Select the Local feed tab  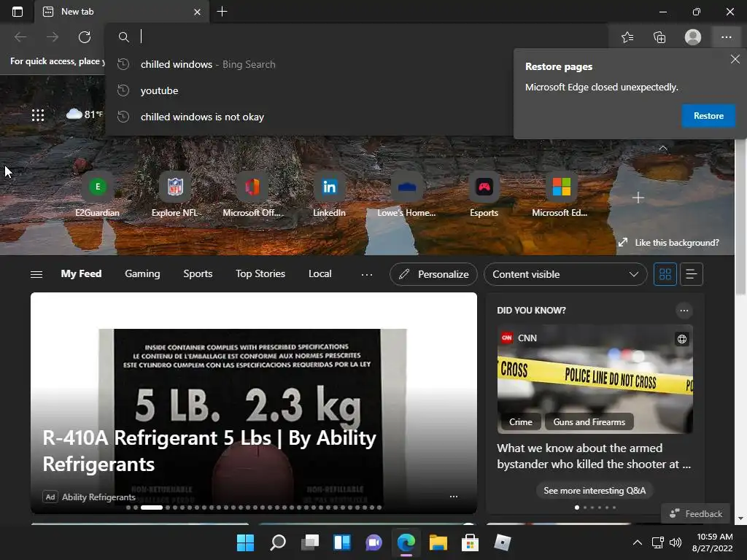tap(320, 274)
